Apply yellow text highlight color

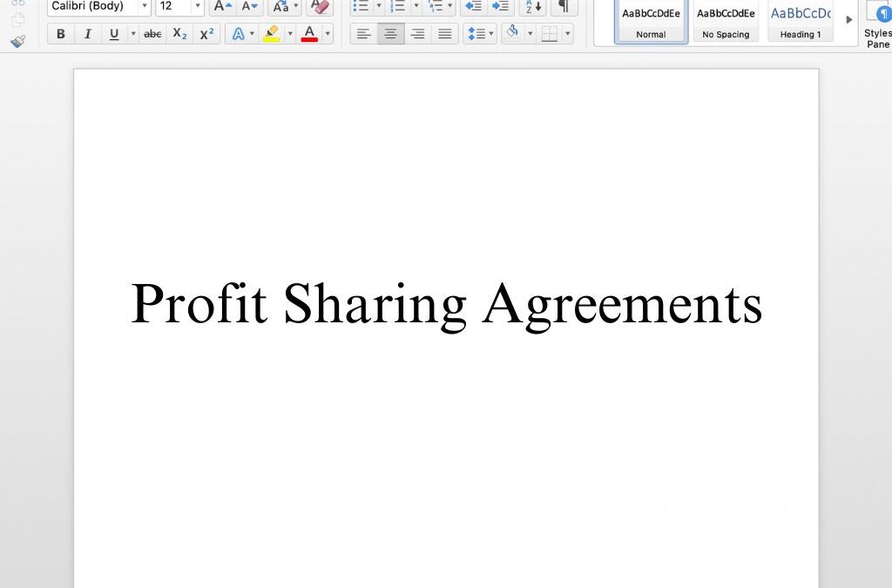click(272, 34)
